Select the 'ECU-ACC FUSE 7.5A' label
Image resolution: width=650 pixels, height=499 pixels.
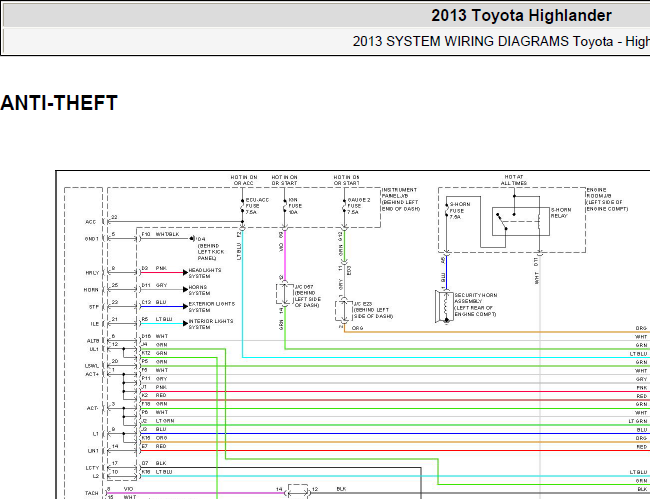pyautogui.click(x=257, y=206)
